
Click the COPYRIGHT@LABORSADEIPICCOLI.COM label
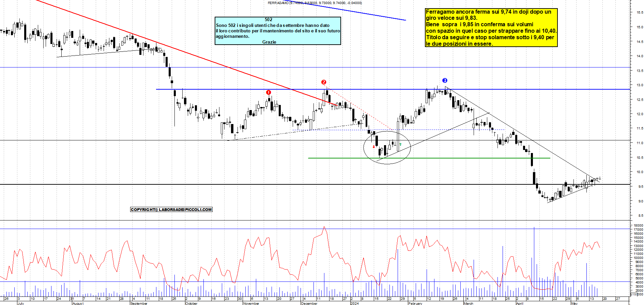(171, 210)
